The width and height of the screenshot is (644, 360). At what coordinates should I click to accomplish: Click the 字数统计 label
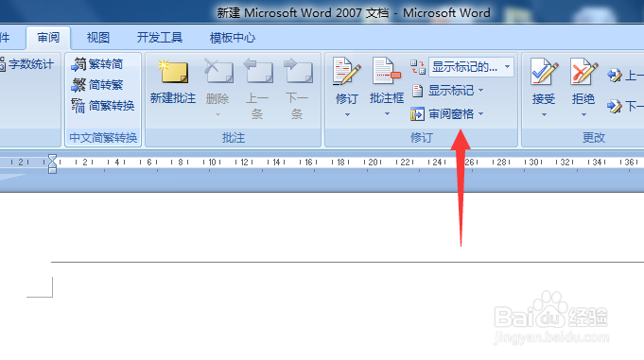(x=31, y=64)
